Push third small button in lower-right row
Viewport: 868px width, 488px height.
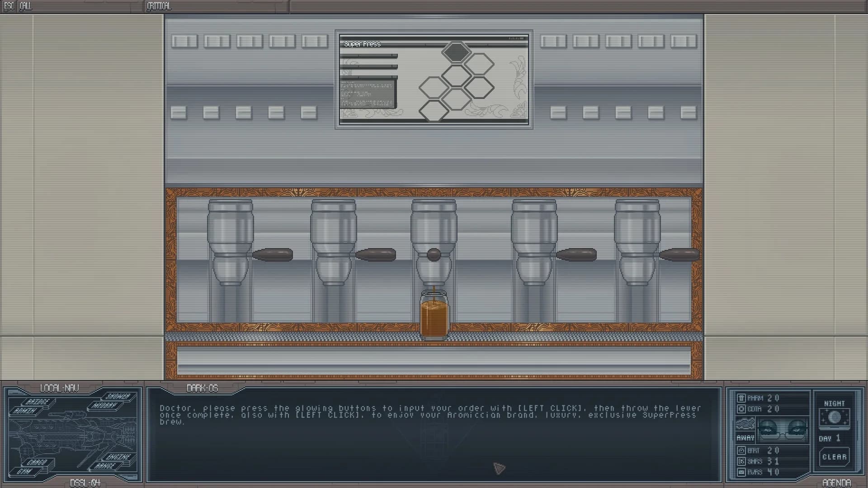click(623, 113)
